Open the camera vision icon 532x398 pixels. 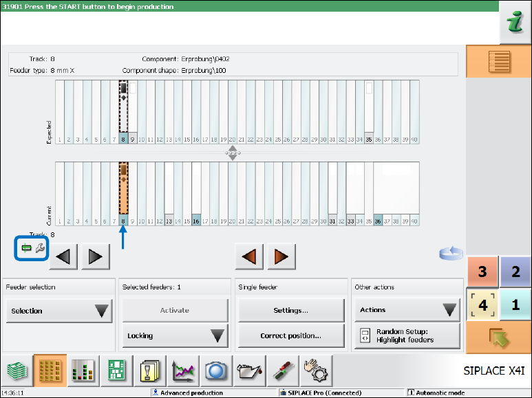[217, 371]
